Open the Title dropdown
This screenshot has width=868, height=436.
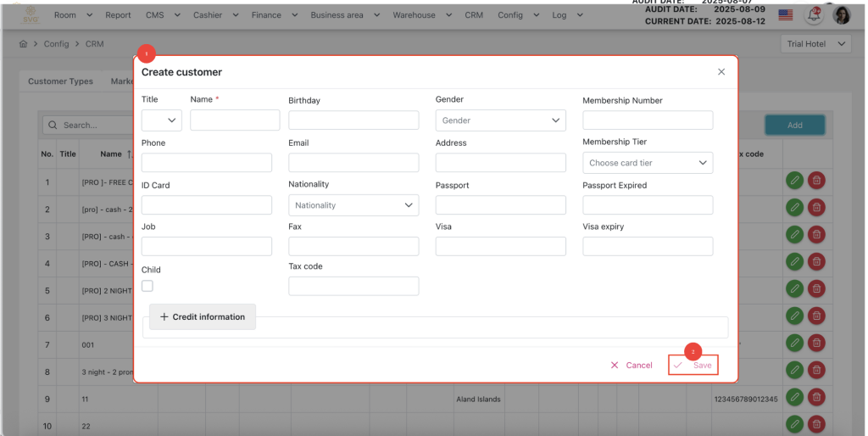(161, 120)
